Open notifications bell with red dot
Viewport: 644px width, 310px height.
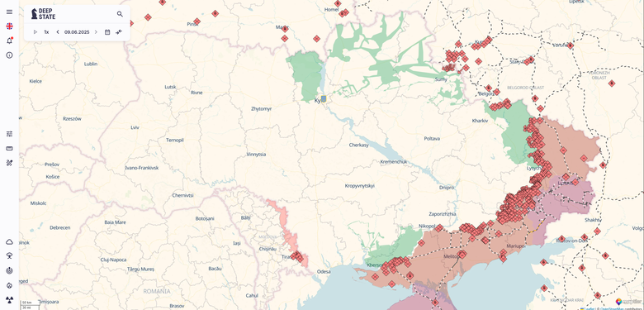(9, 41)
